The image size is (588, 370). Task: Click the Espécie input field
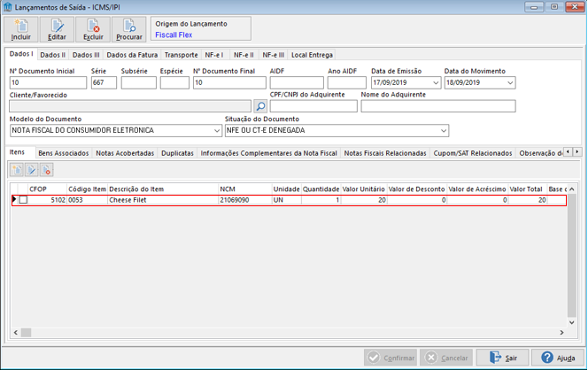174,82
